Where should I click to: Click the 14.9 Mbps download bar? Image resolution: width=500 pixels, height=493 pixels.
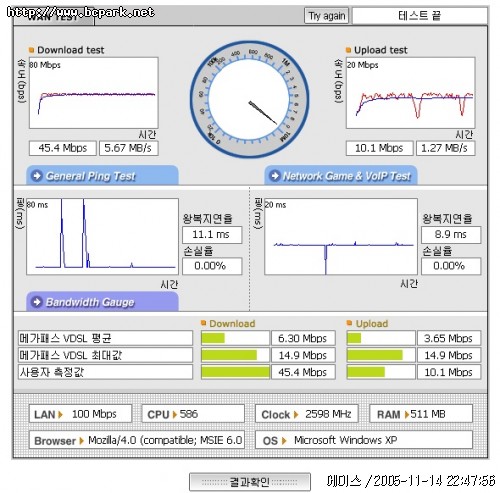235,355
